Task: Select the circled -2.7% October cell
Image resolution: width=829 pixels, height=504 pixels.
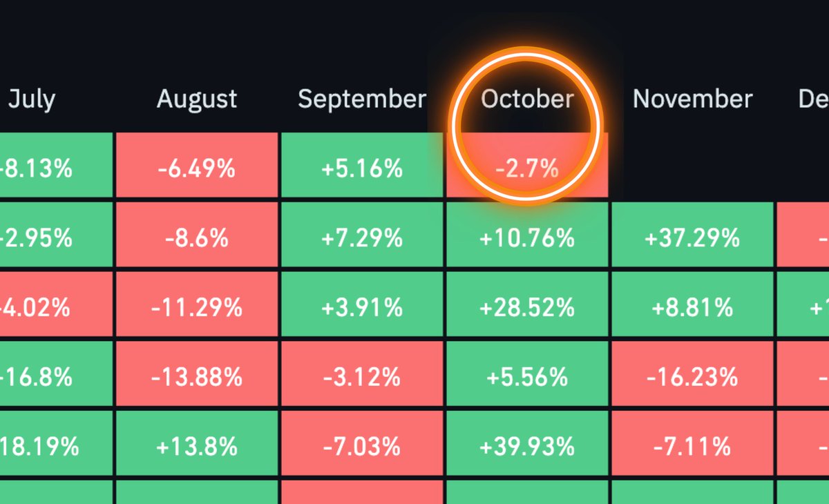Action: click(x=528, y=168)
